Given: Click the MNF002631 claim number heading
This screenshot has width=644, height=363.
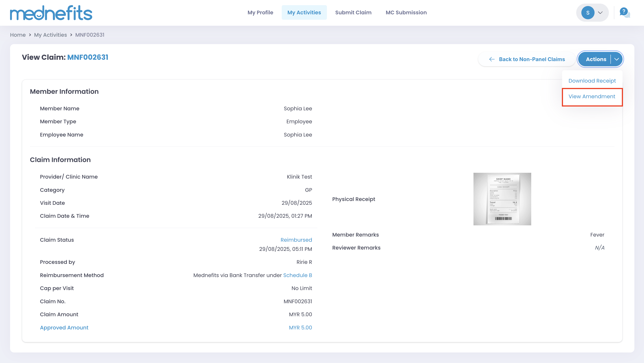Looking at the screenshot, I should point(87,57).
